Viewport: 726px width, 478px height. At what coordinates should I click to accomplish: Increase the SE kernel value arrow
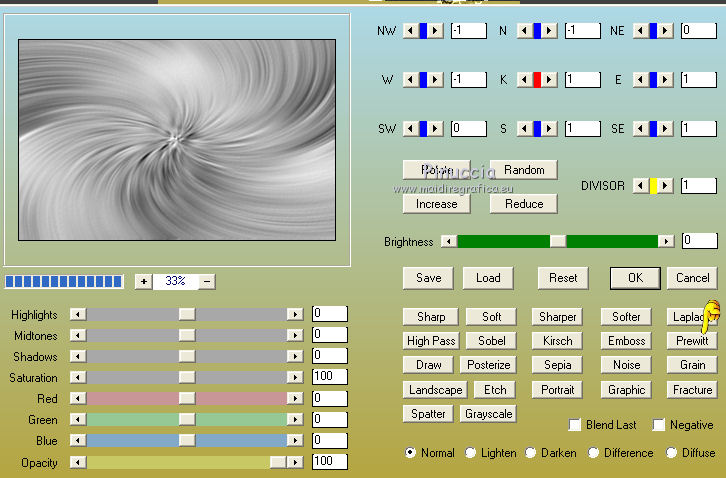pos(665,128)
